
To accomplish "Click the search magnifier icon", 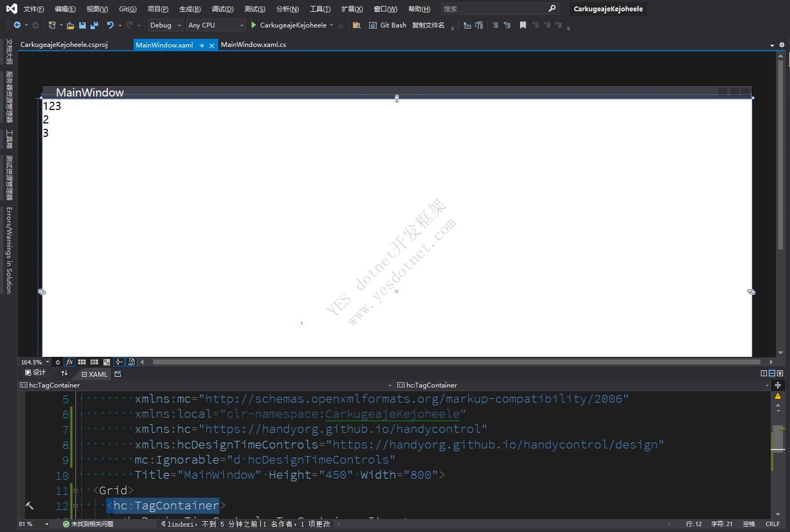I will (552, 9).
